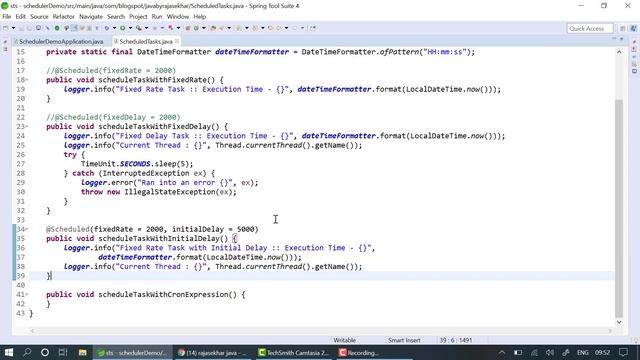This screenshot has width=640, height=360.
Task: Close the ScheduledTasks.java editor tab
Action: [x=177, y=41]
